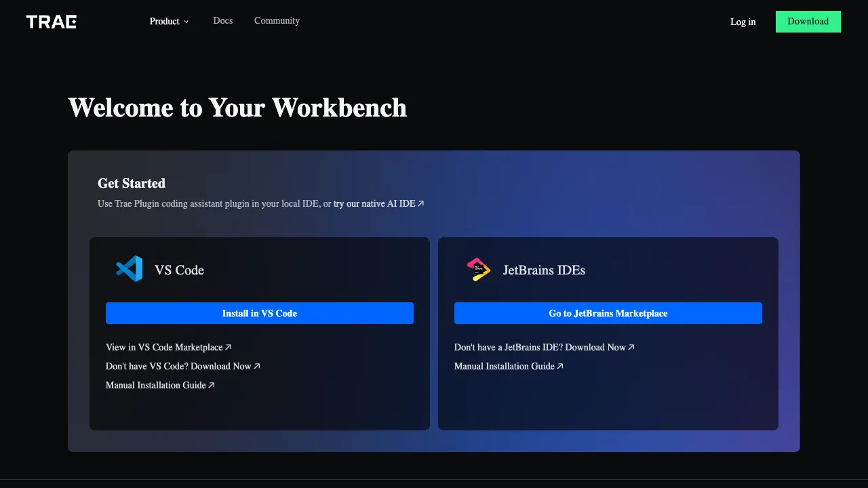Open Manual Installation Guide under JetBrains IDEs

[x=509, y=366]
